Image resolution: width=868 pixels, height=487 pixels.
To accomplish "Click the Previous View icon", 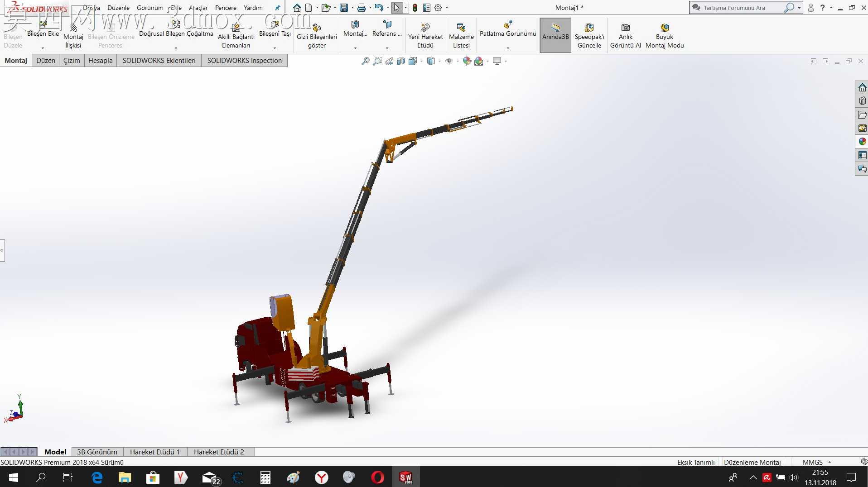I will (389, 61).
